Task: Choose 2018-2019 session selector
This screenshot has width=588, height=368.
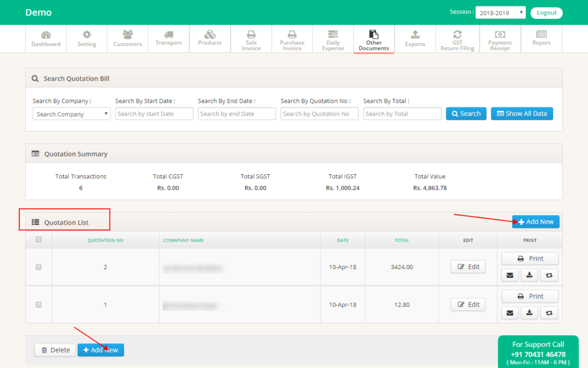Action: tap(500, 12)
